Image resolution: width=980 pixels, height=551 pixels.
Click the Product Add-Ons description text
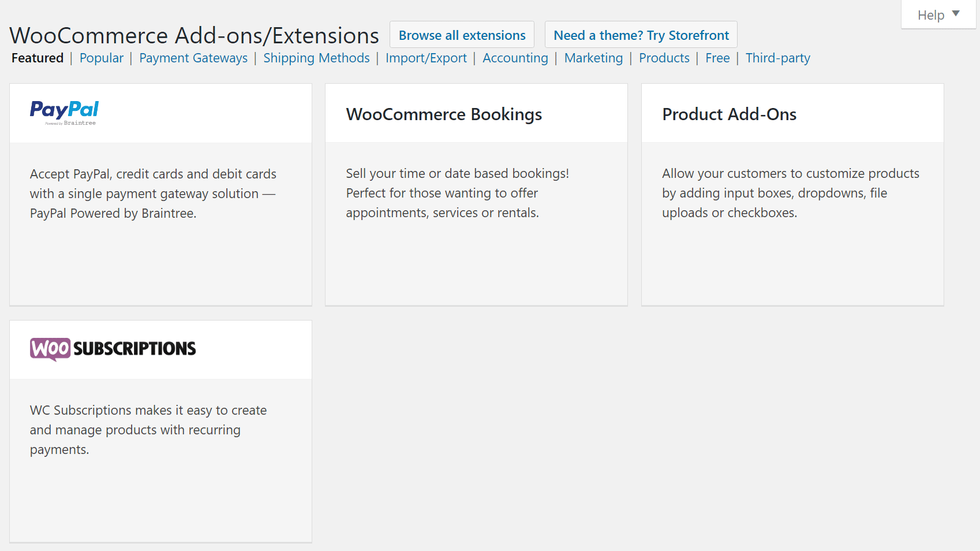coord(790,193)
